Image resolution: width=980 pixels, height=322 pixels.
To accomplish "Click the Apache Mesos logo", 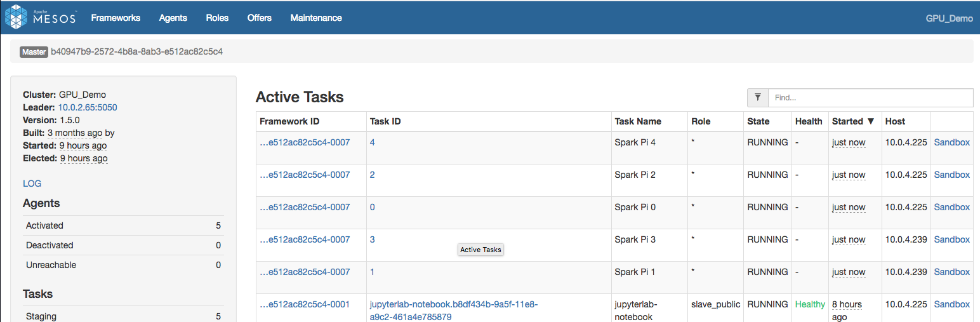I will coord(41,17).
